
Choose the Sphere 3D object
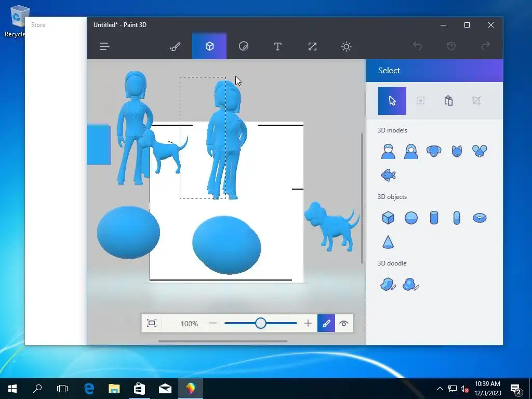[x=411, y=218]
